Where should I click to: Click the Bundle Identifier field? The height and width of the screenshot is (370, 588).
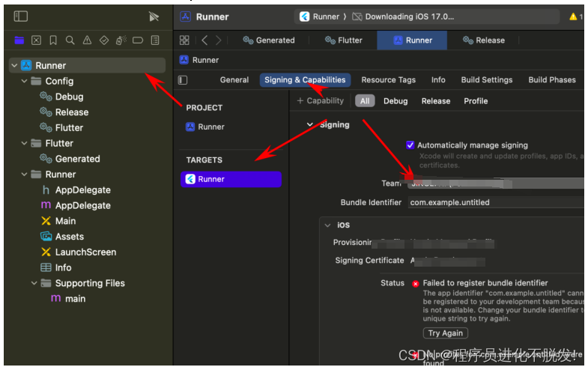pyautogui.click(x=496, y=202)
